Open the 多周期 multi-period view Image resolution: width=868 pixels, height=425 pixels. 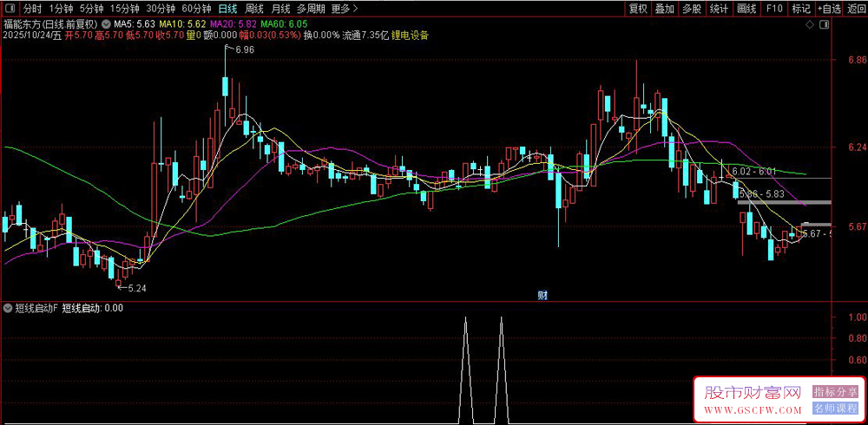point(311,9)
